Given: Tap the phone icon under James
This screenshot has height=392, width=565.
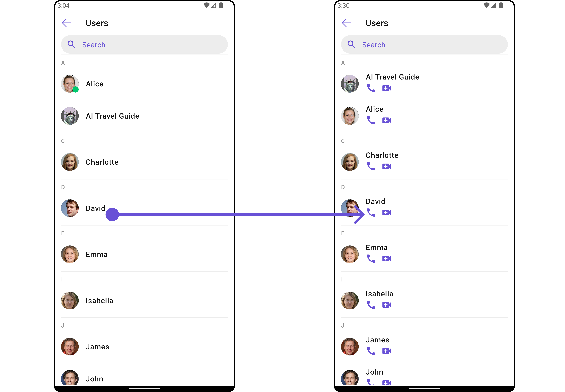Looking at the screenshot, I should click(x=371, y=351).
